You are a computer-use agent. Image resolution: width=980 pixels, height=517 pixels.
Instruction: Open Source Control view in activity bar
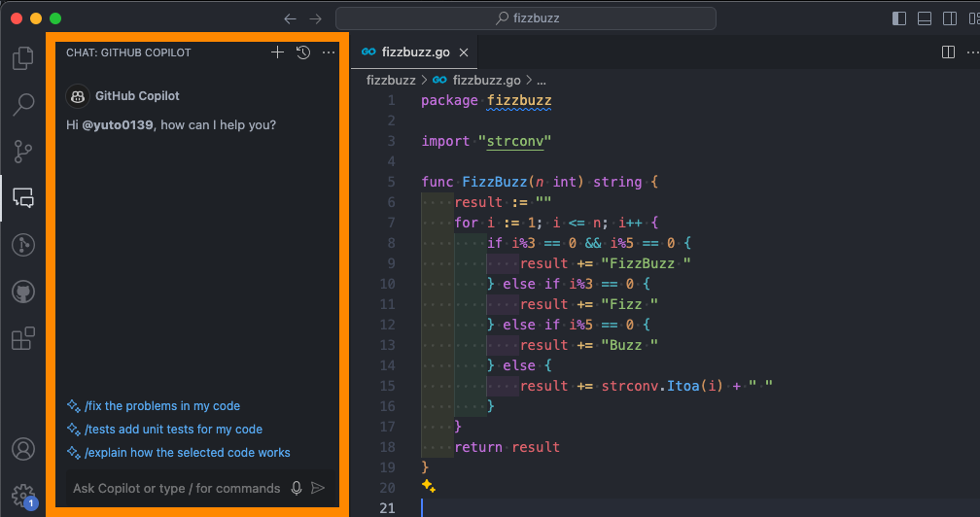[23, 151]
